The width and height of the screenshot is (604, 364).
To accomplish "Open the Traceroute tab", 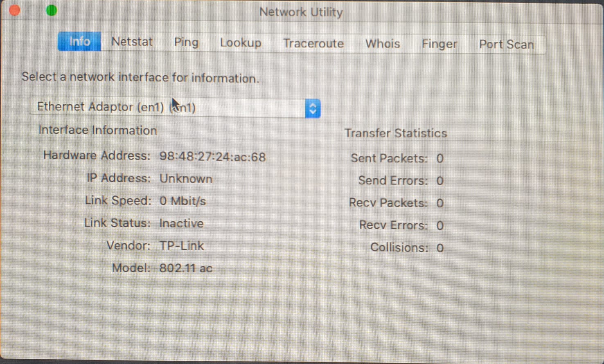I will pyautogui.click(x=313, y=43).
